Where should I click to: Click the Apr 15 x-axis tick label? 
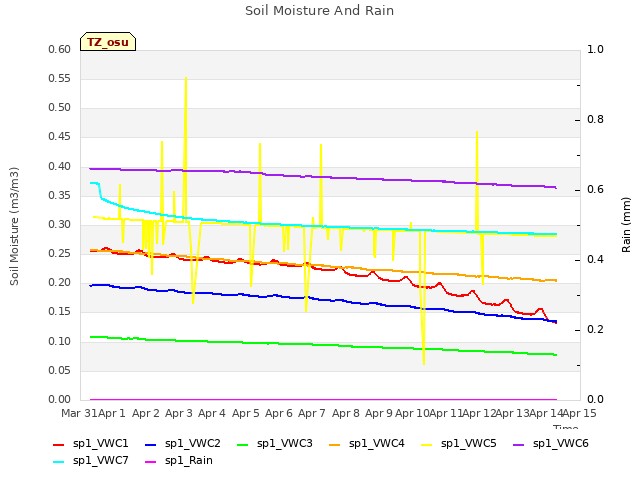[580, 413]
